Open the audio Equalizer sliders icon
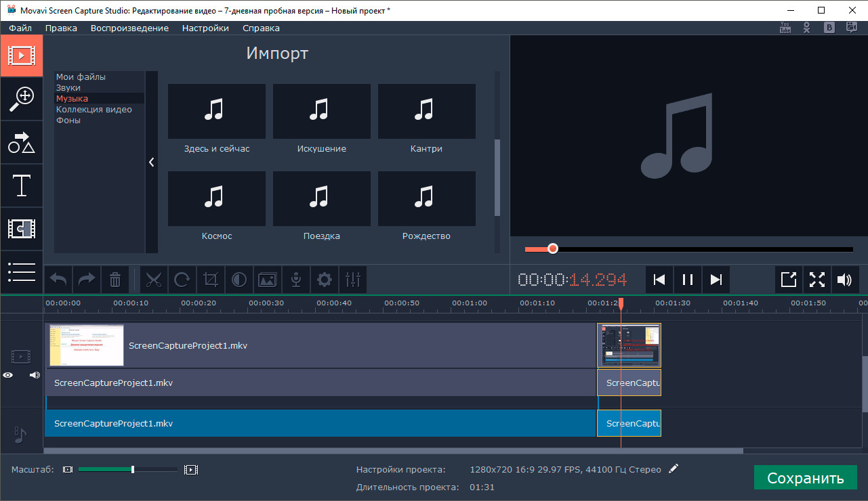The image size is (868, 501). tap(353, 280)
